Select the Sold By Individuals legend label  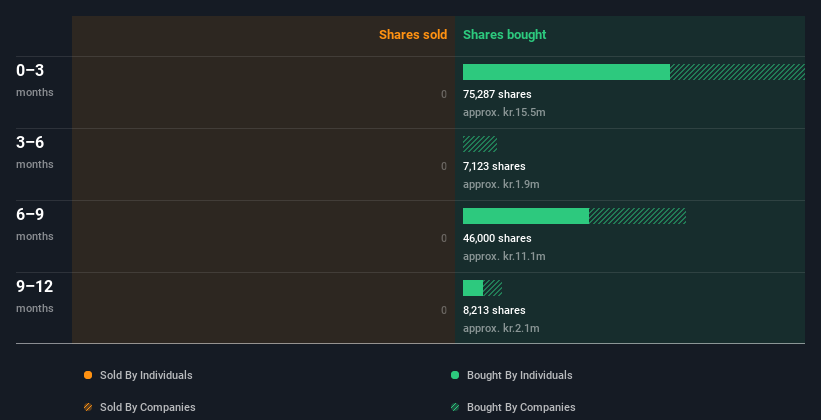pos(146,375)
